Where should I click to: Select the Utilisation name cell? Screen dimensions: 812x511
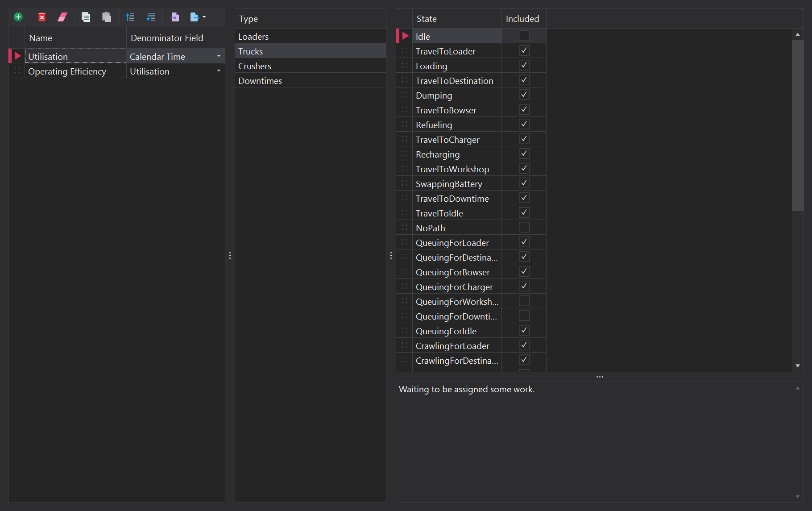tap(75, 56)
